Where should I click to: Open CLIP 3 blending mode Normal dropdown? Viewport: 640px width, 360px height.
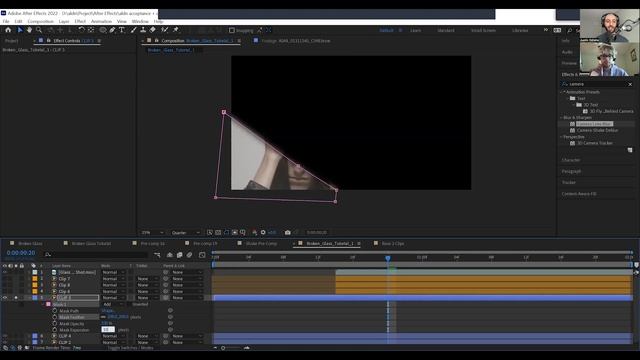[113, 298]
